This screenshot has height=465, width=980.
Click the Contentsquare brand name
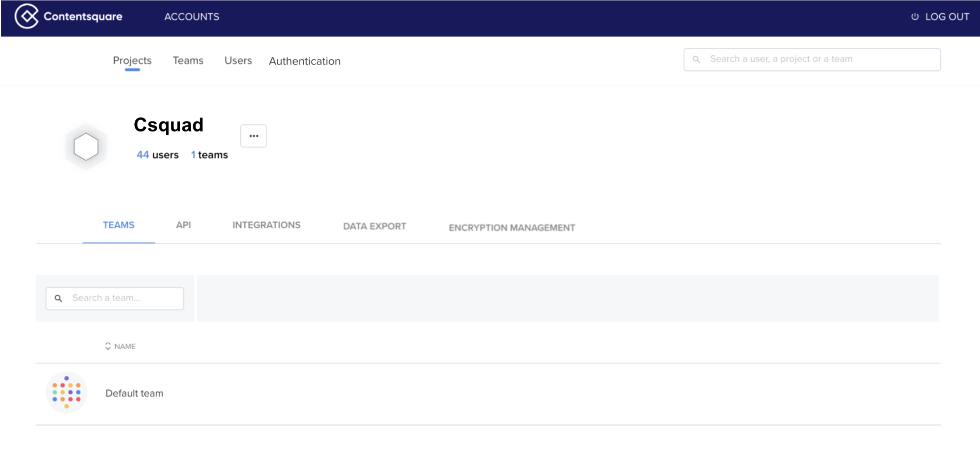point(83,16)
